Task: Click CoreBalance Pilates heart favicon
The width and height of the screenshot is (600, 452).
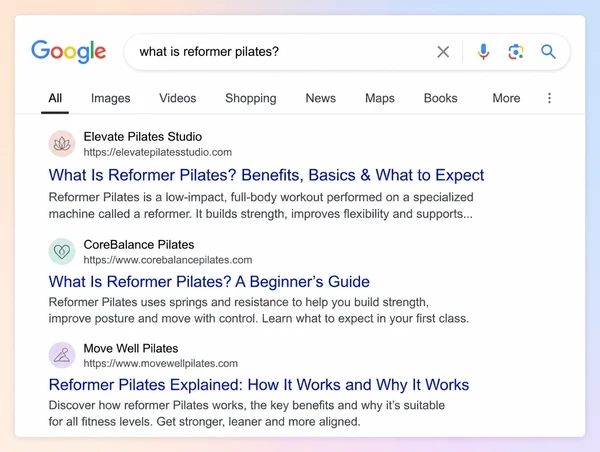Action: [x=62, y=251]
